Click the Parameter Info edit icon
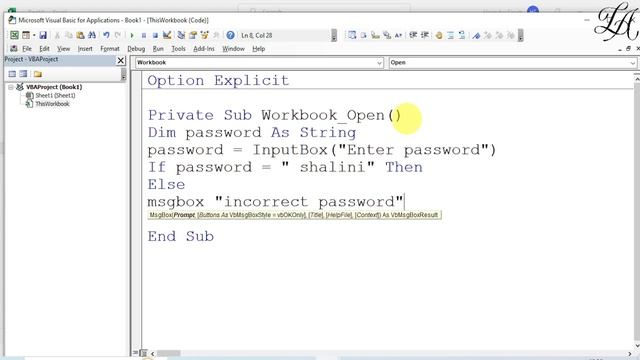The width and height of the screenshot is (640, 360). [x=387, y=36]
